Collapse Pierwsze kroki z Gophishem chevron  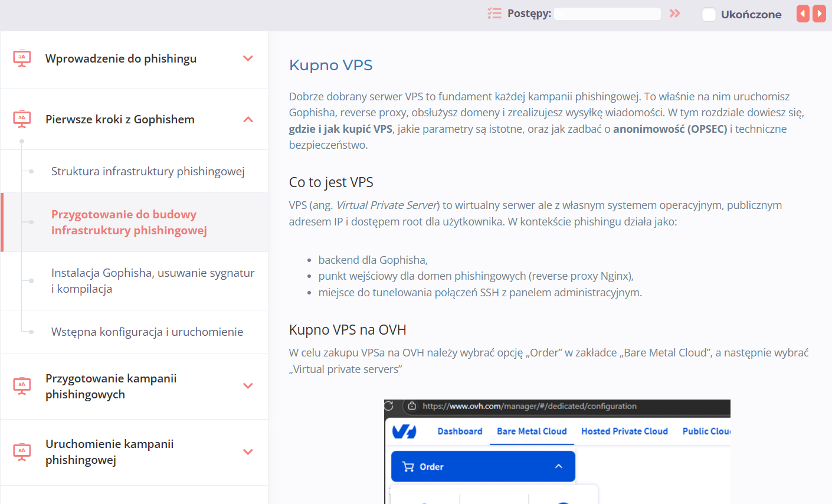click(x=248, y=119)
